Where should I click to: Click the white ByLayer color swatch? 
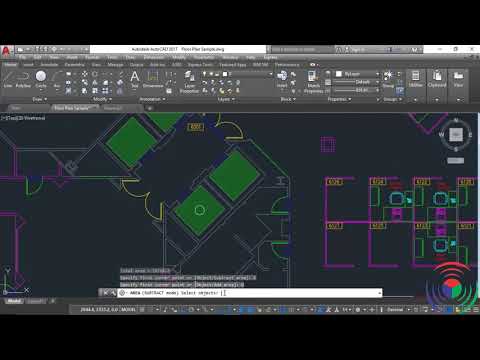(339, 74)
